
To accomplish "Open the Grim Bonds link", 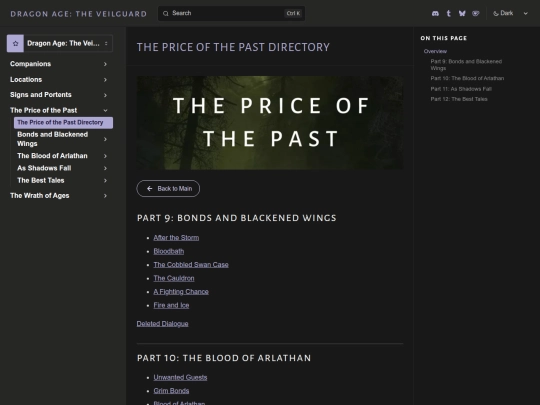I will click(171, 391).
